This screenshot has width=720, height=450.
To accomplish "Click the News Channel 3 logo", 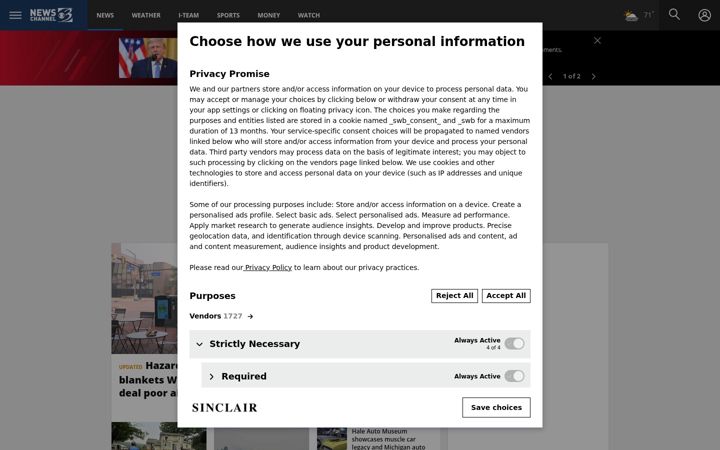I will [51, 15].
